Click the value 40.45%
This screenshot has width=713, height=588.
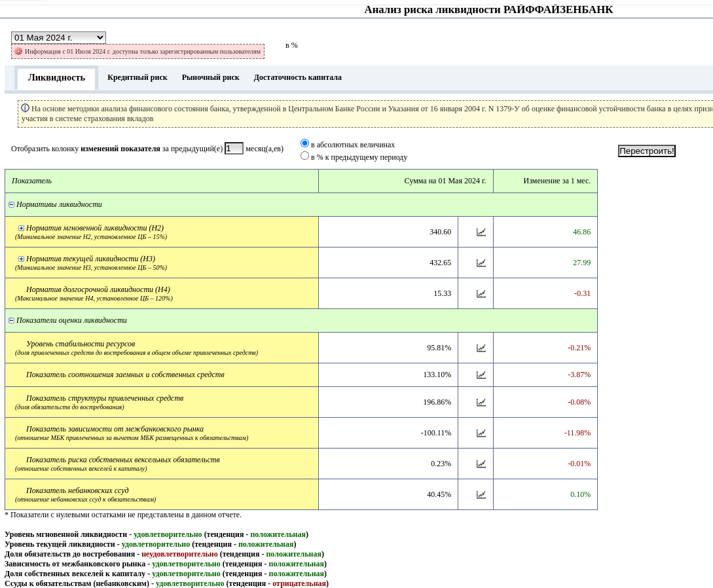(439, 494)
